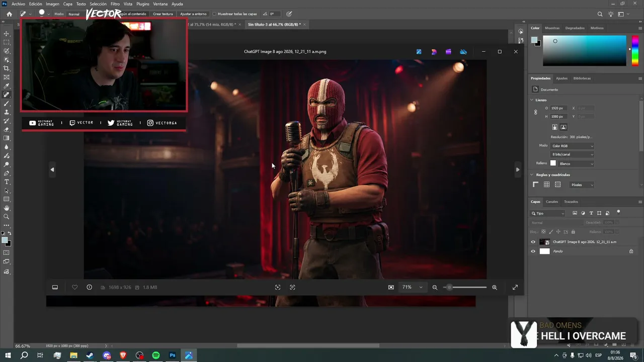This screenshot has height=362, width=644.
Task: Click the favorite heart icon in photo viewer
Action: coord(74,287)
